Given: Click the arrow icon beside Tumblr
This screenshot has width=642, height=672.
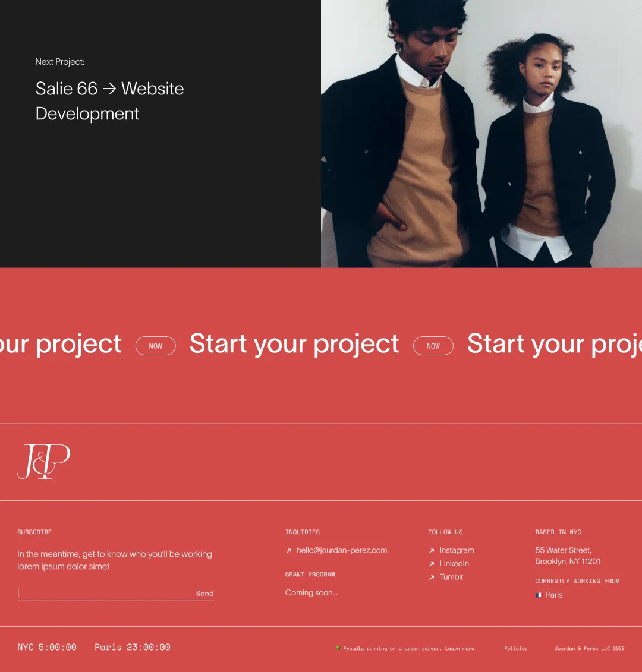Looking at the screenshot, I should pyautogui.click(x=432, y=577).
